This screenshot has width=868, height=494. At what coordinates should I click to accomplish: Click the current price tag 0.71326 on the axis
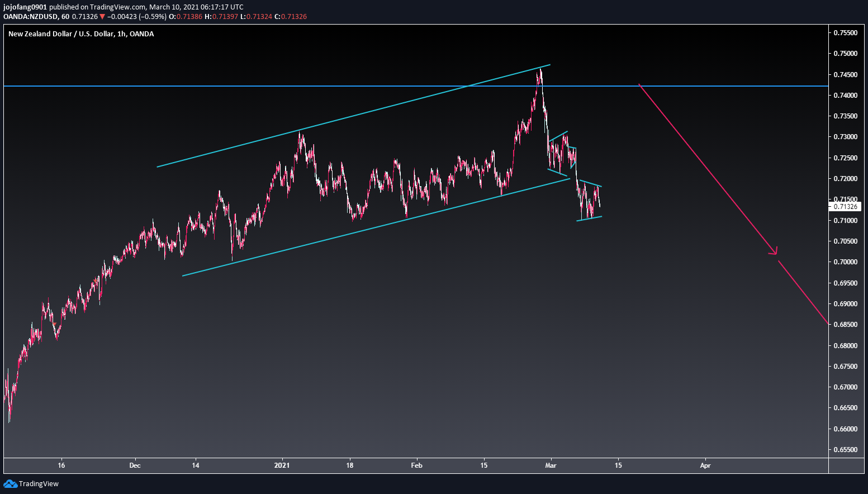pos(845,207)
